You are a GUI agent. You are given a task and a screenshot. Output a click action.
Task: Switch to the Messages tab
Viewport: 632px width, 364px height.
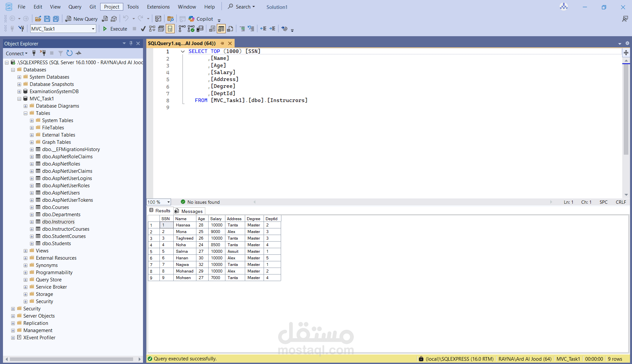189,211
